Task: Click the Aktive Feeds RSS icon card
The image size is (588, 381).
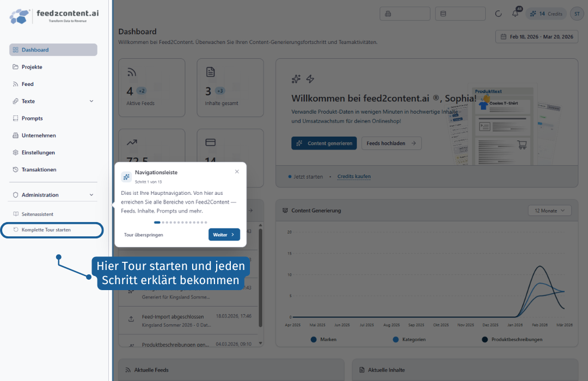Action: coord(152,88)
